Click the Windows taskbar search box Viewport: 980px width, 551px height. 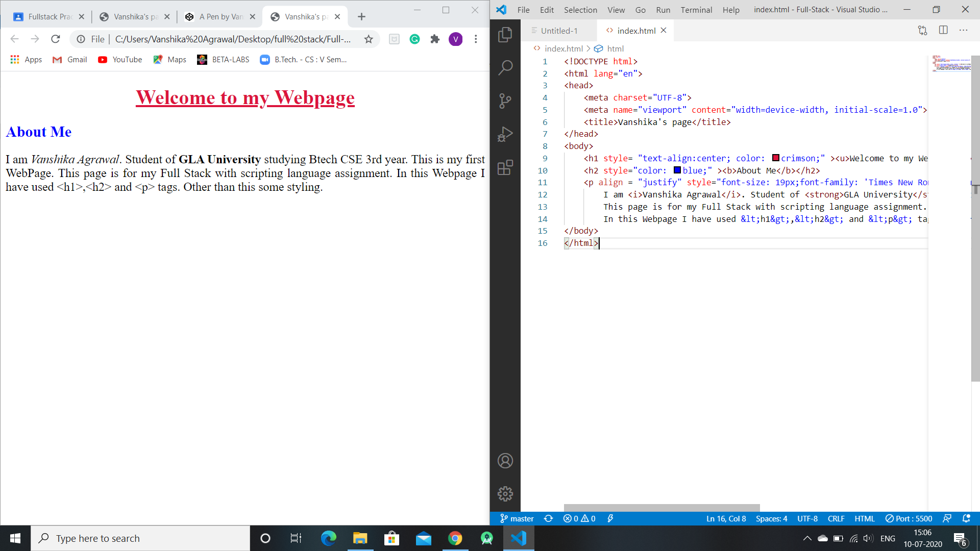[140, 538]
